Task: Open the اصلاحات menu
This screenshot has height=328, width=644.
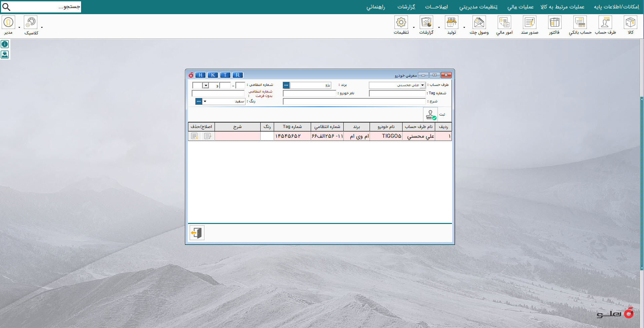Action: tap(436, 7)
